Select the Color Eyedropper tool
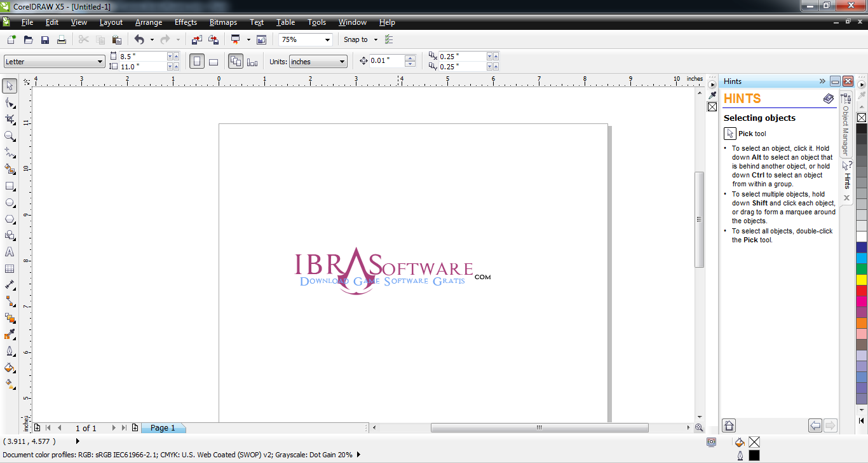 click(x=10, y=335)
